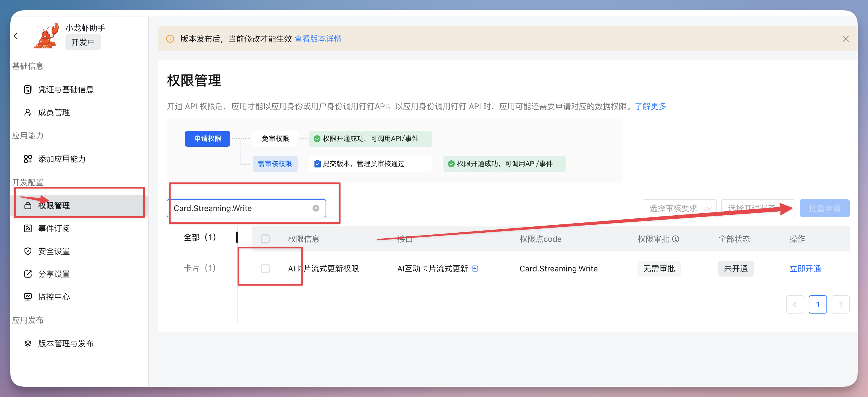
Task: Focus the Card.Streaming.Write search field
Action: (246, 208)
